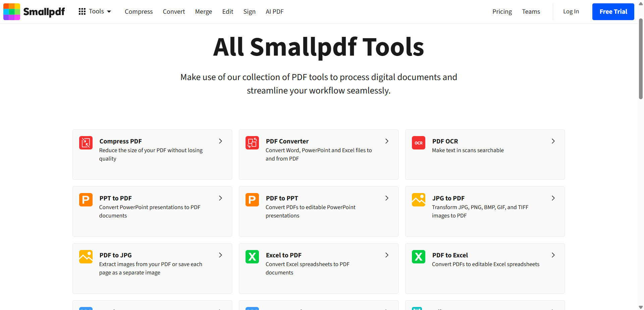
Task: Click the Log In link
Action: point(571,12)
